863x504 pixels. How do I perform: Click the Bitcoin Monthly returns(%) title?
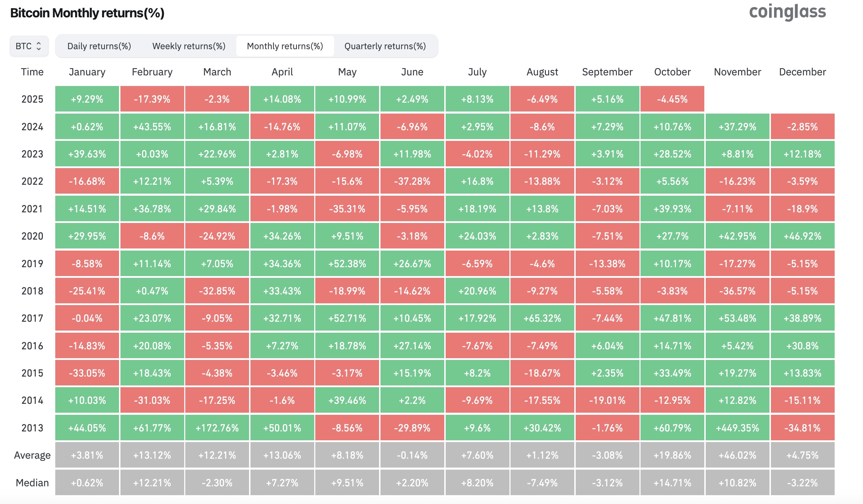coord(87,13)
